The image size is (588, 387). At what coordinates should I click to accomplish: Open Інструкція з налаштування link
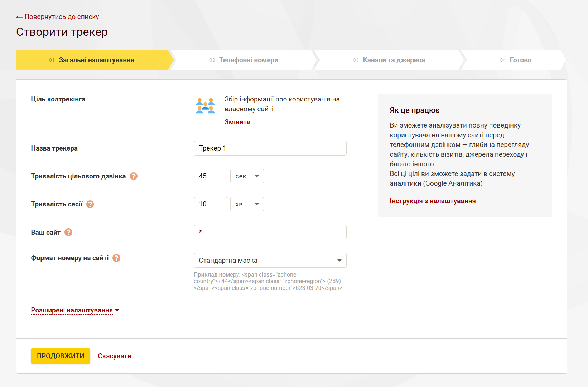click(433, 201)
